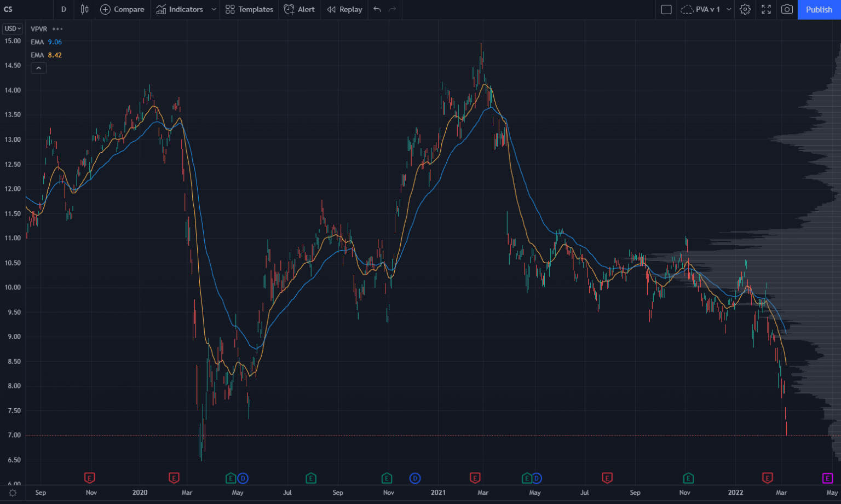The image size is (841, 504).
Task: Click the red E marker between 2022 label and purple E
Action: 768,478
